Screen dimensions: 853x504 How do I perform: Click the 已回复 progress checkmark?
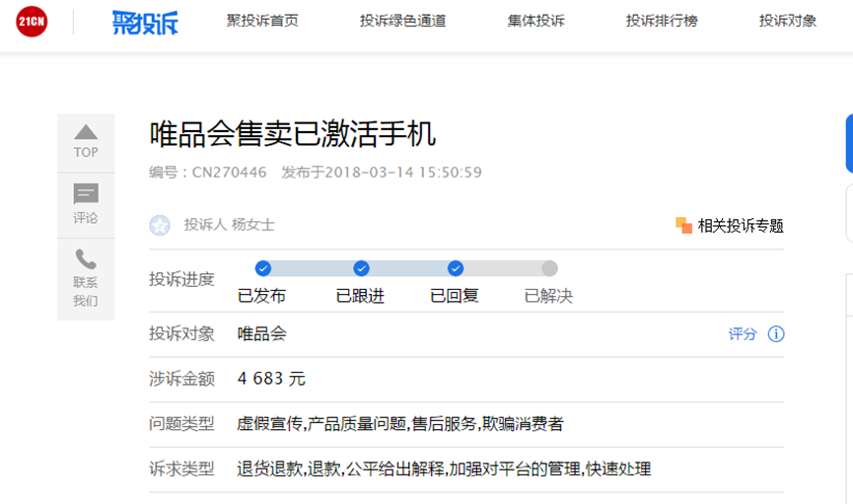tap(456, 268)
